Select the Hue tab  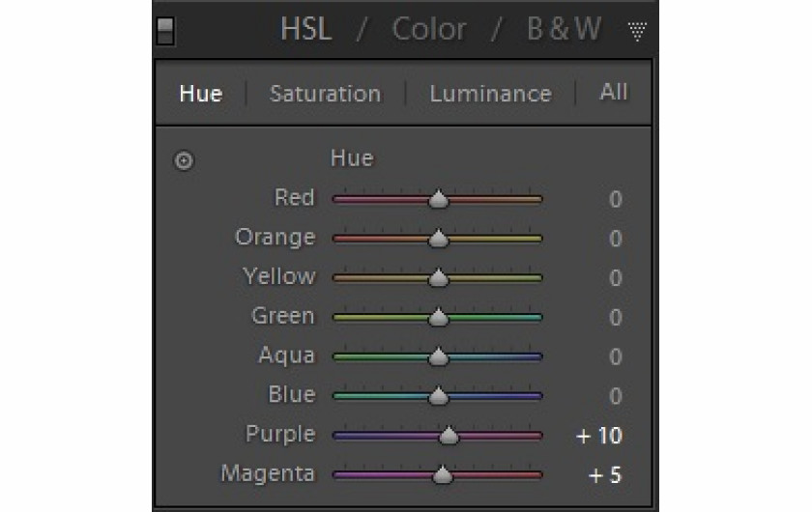point(201,94)
